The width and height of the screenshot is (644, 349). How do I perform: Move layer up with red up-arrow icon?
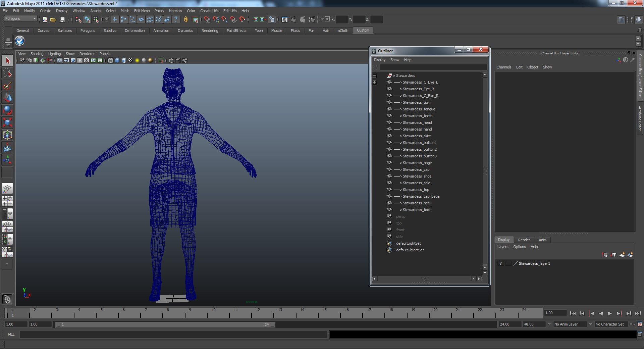pos(605,255)
